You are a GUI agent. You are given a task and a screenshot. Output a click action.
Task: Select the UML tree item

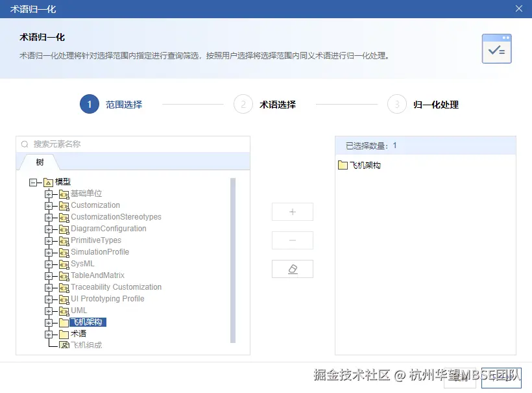79,311
